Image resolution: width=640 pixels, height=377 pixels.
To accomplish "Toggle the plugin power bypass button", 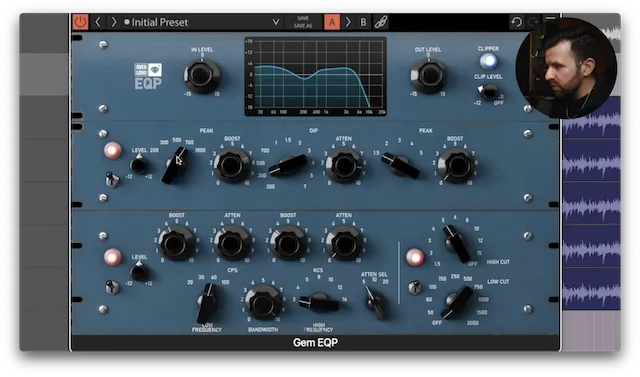I will (80, 22).
